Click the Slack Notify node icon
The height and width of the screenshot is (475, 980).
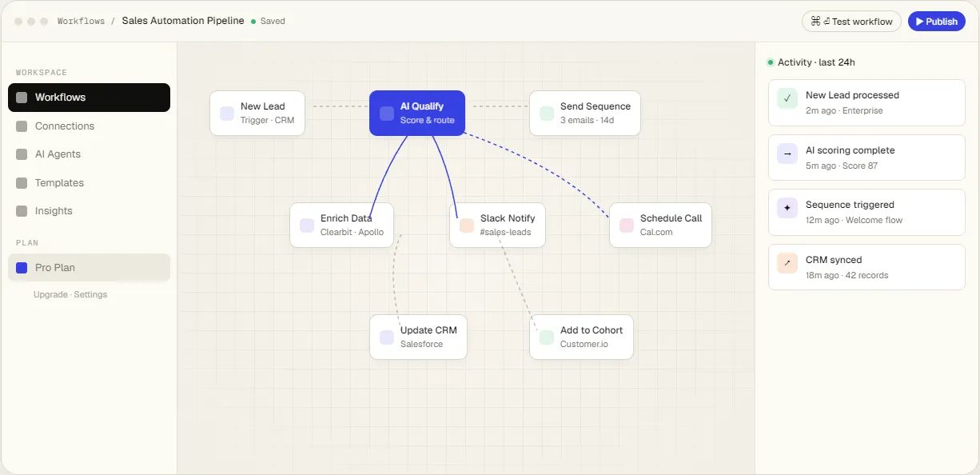click(467, 226)
